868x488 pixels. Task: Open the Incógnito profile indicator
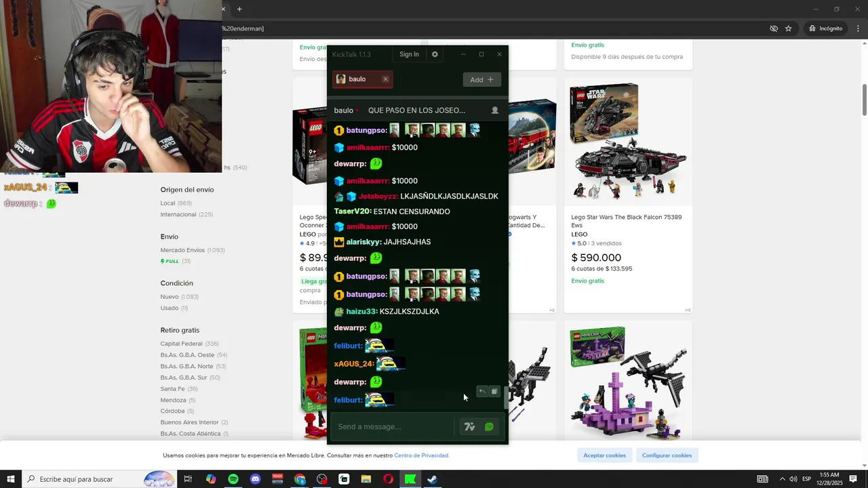825,28
